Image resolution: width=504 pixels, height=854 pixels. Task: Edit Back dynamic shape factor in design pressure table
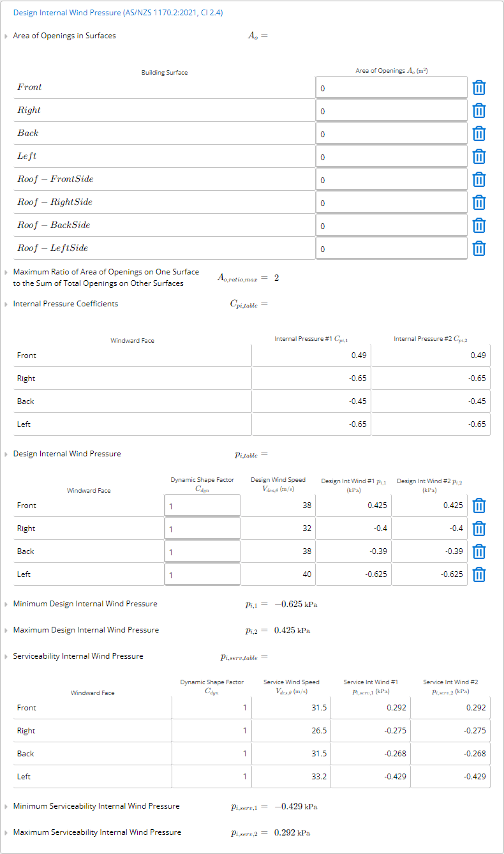[202, 551]
